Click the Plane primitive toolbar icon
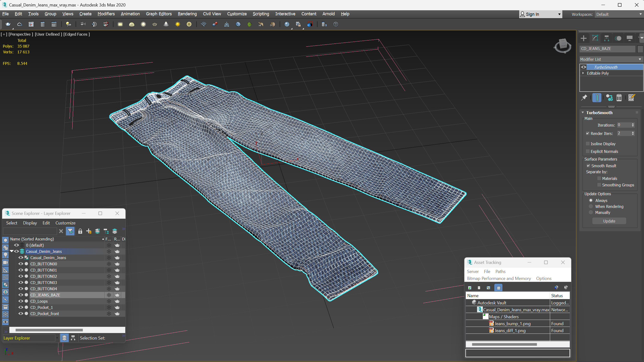This screenshot has width=644, height=362. 120,24
